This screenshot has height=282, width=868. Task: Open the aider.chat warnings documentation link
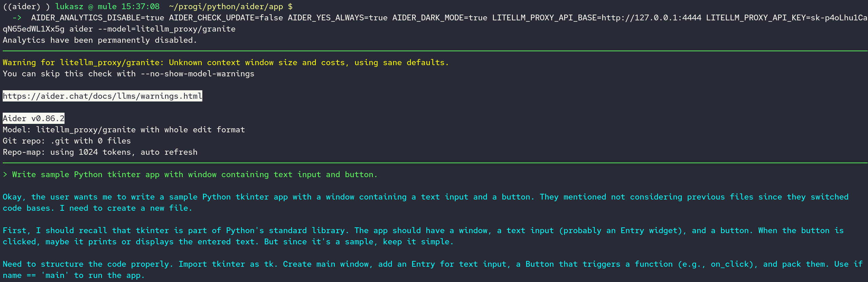103,96
